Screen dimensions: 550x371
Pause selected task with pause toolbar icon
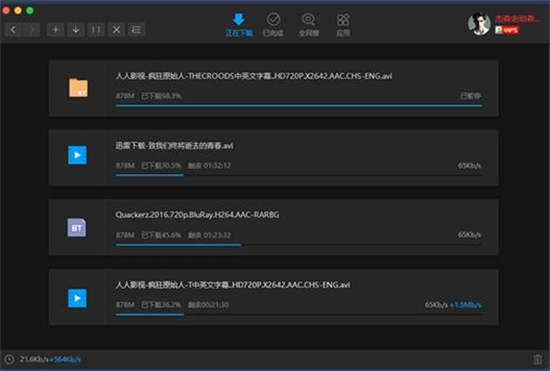(x=96, y=30)
